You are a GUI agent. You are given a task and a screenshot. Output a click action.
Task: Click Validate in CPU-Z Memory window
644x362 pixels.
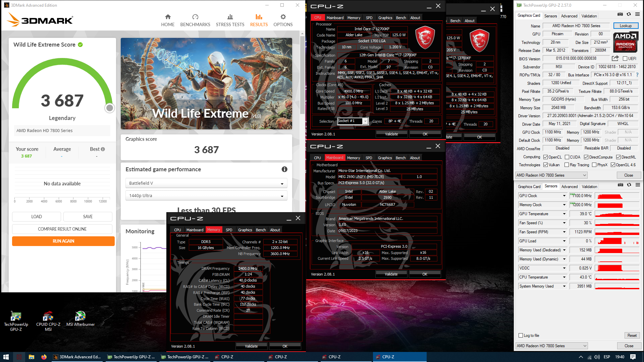[251, 346]
